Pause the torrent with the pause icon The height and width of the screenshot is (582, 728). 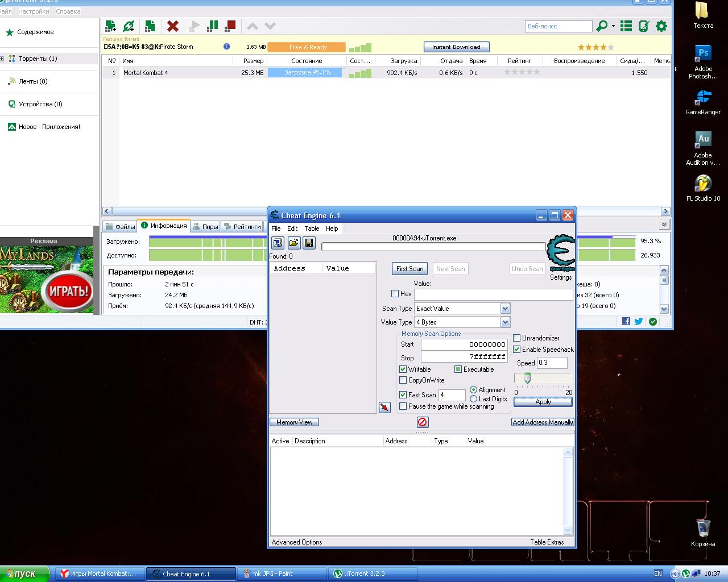[213, 26]
